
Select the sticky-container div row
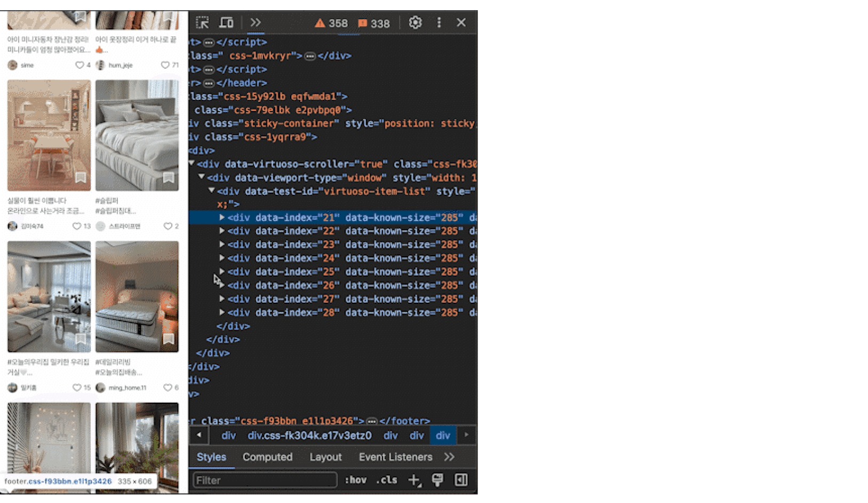[333, 123]
